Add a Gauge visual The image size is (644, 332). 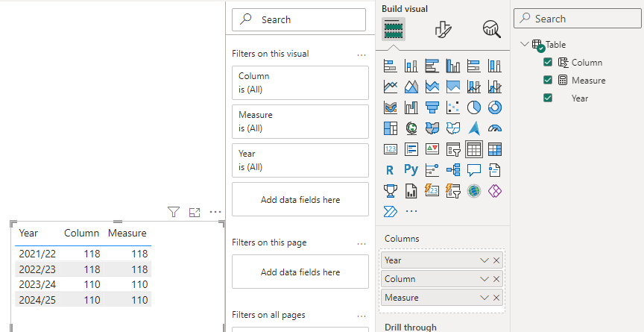click(x=495, y=128)
